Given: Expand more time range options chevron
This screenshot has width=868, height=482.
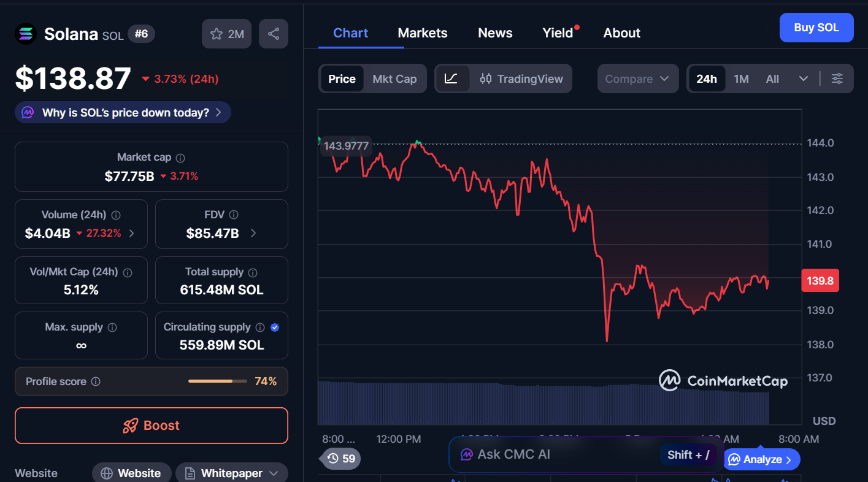Looking at the screenshot, I should pos(803,78).
